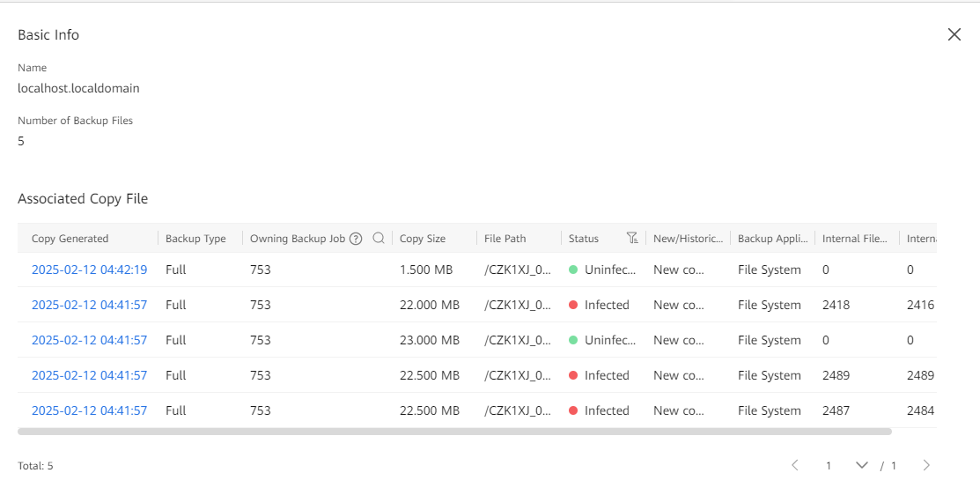Close the Basic Info panel
The image size is (980, 495).
pyautogui.click(x=954, y=34)
